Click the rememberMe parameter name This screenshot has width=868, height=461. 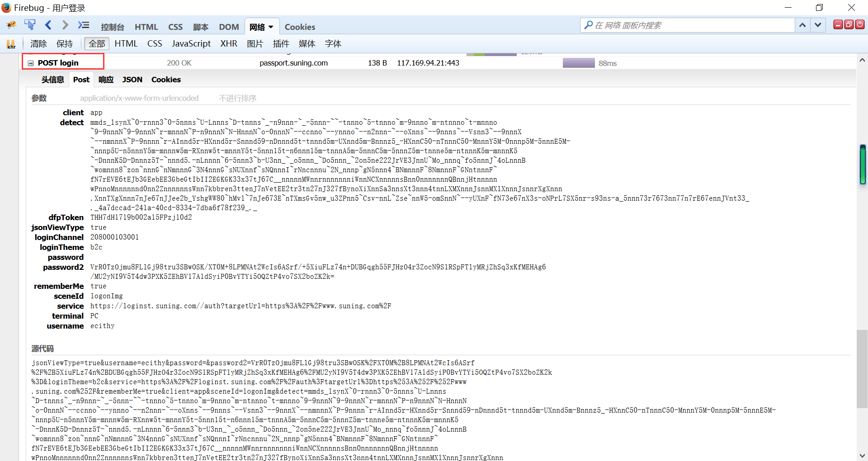(x=59, y=286)
